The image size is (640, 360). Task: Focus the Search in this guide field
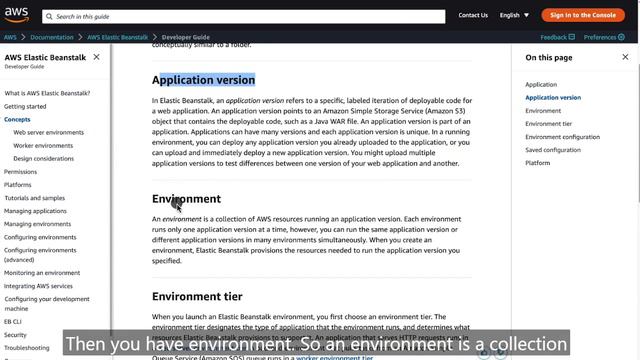(x=244, y=17)
